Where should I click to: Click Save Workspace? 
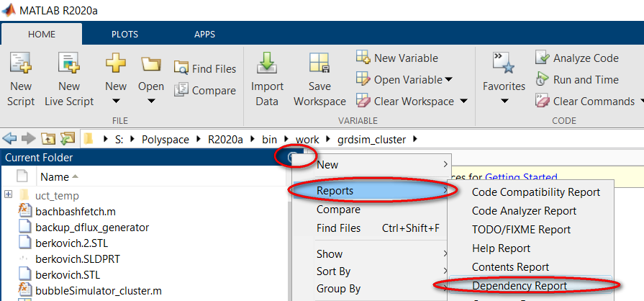coord(319,79)
